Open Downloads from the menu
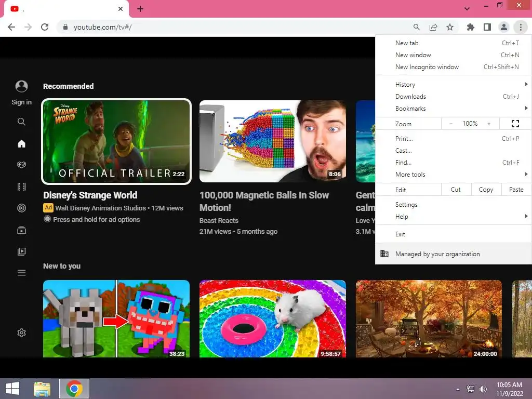Image resolution: width=532 pixels, height=399 pixels. (x=453, y=96)
